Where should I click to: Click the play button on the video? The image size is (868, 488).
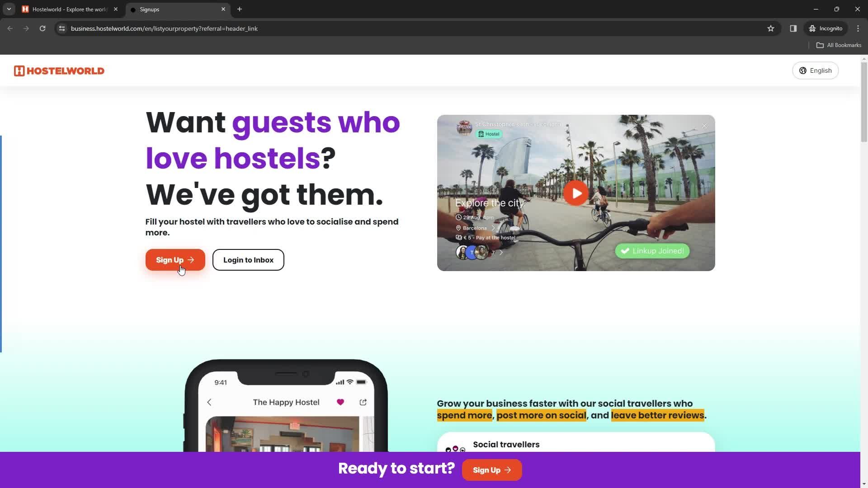pyautogui.click(x=576, y=192)
